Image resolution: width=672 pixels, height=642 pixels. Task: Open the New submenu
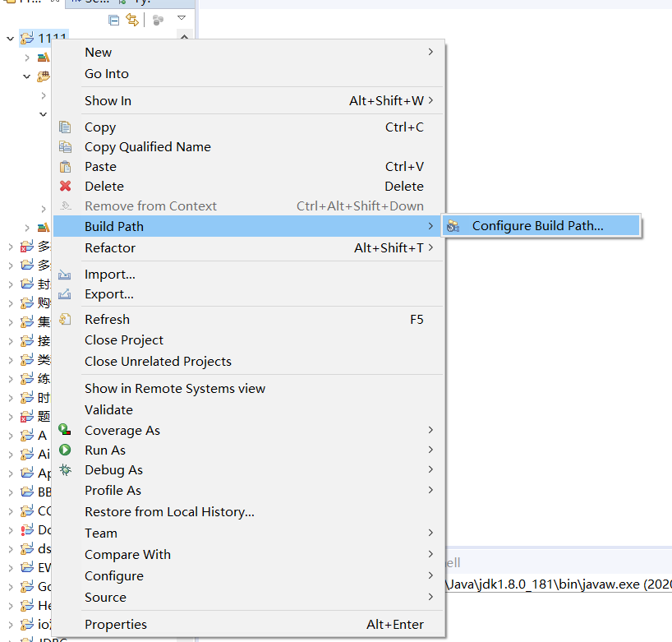point(249,53)
